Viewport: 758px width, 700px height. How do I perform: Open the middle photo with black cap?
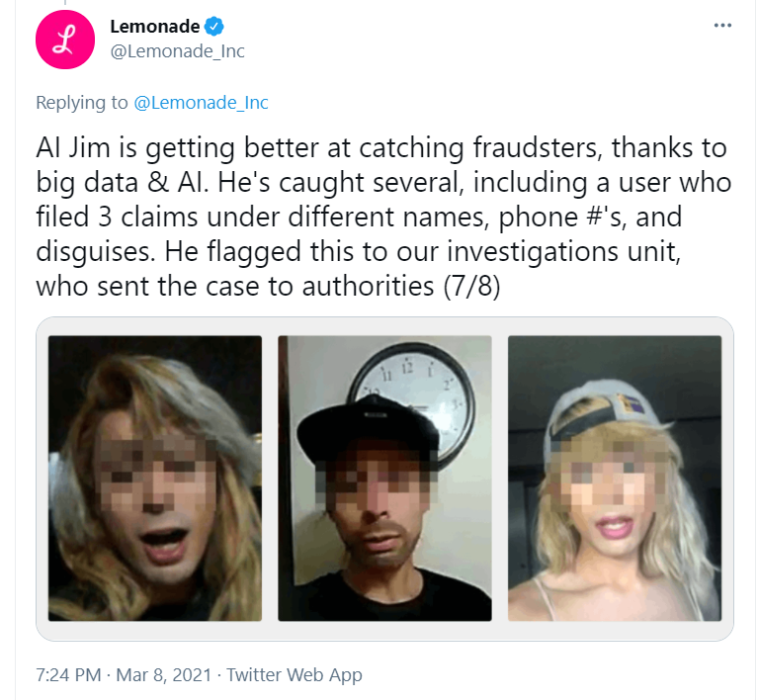point(384,479)
